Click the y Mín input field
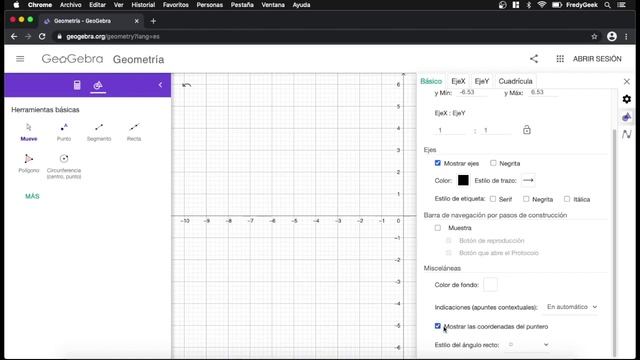The height and width of the screenshot is (360, 640). [473, 93]
